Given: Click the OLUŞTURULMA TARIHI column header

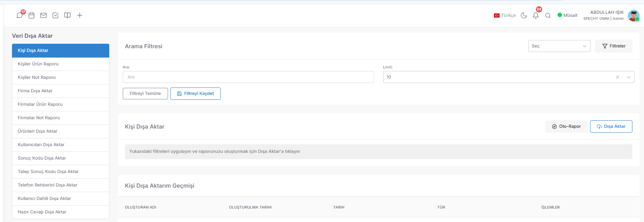Looking at the screenshot, I should tap(250, 207).
